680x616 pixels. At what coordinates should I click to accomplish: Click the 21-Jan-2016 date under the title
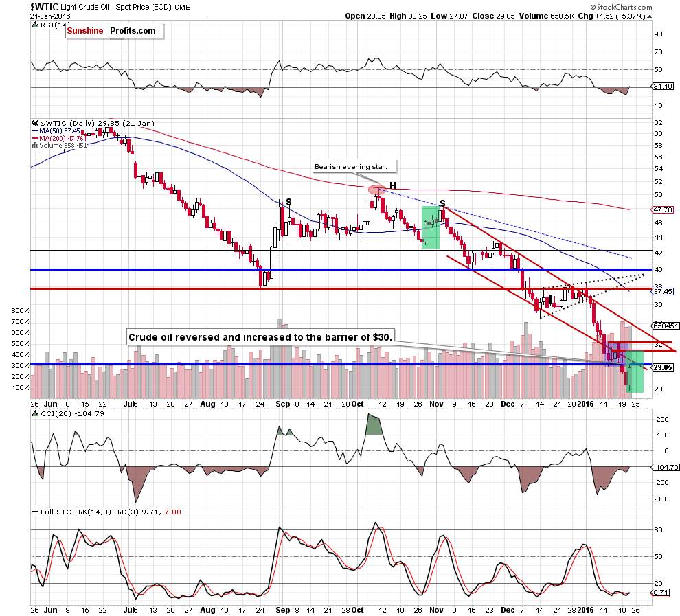[x=50, y=16]
